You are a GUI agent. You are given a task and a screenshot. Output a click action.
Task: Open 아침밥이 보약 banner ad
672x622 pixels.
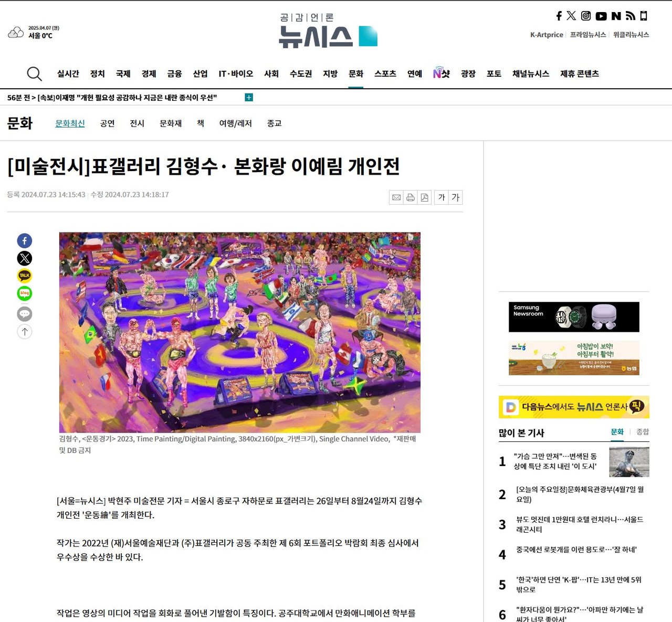tap(574, 358)
